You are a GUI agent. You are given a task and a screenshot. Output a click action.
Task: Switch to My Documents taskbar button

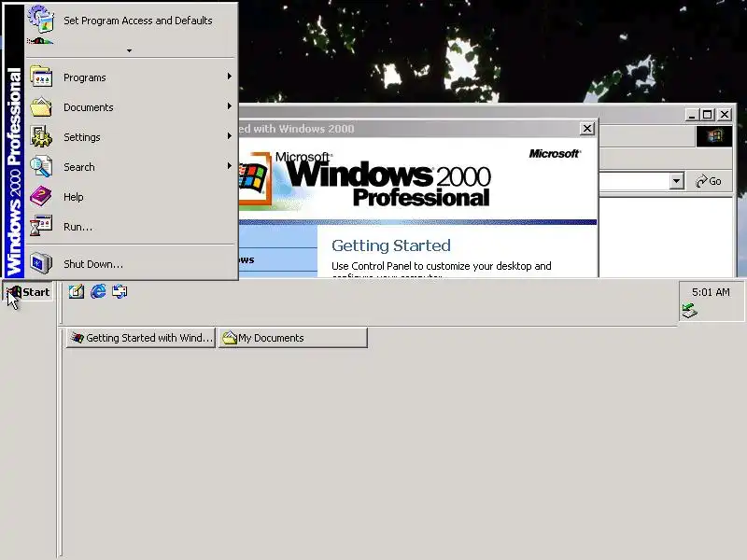point(292,338)
